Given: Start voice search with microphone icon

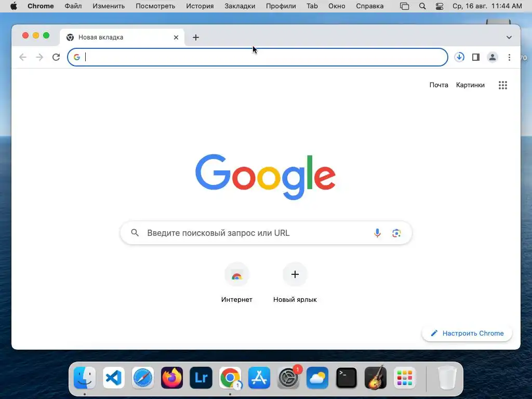Looking at the screenshot, I should [377, 233].
